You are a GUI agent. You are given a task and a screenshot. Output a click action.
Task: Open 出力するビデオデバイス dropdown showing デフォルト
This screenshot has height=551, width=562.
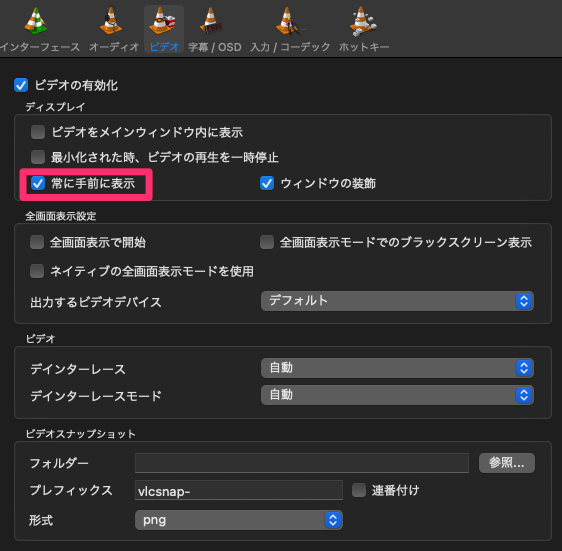[397, 301]
